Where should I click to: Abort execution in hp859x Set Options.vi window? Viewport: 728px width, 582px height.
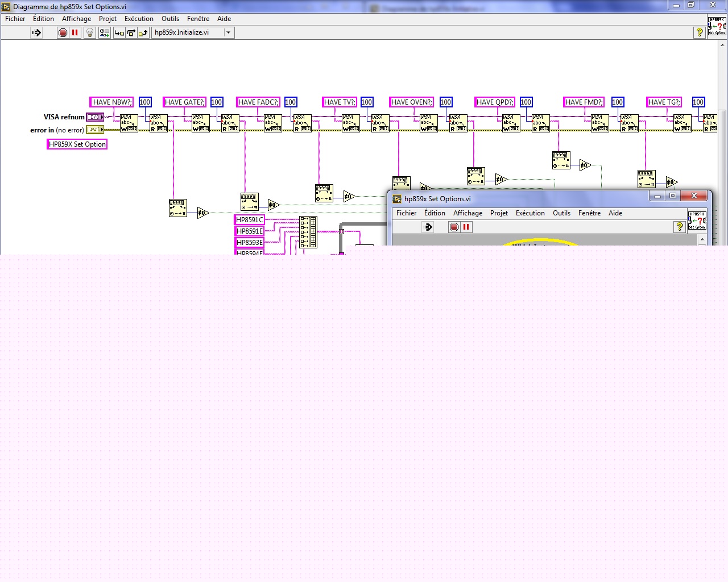tap(454, 227)
